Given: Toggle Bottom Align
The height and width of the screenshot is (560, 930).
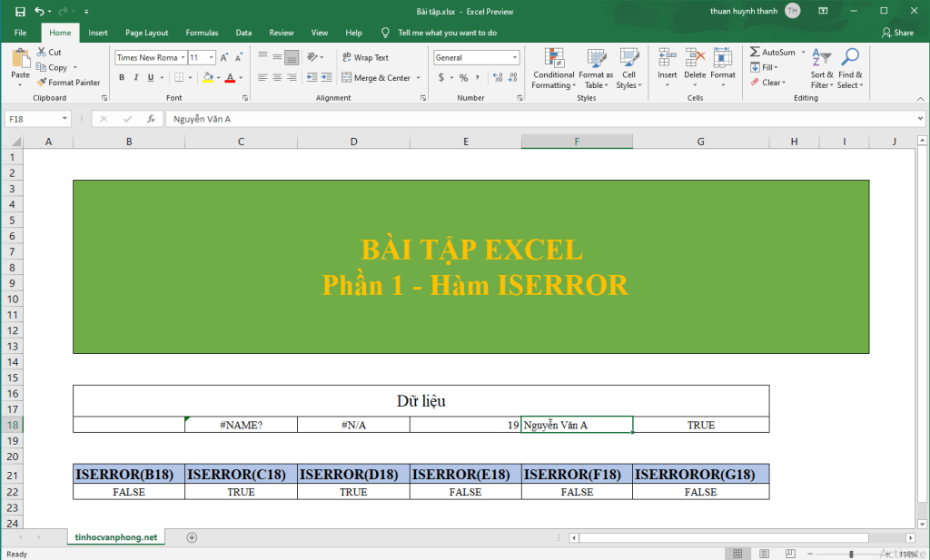Looking at the screenshot, I should 292,57.
